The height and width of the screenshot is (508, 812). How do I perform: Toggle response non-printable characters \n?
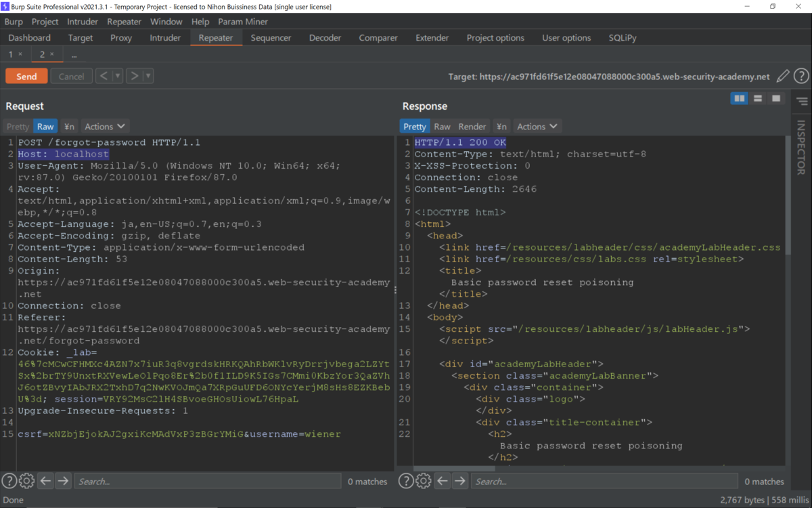tap(501, 127)
